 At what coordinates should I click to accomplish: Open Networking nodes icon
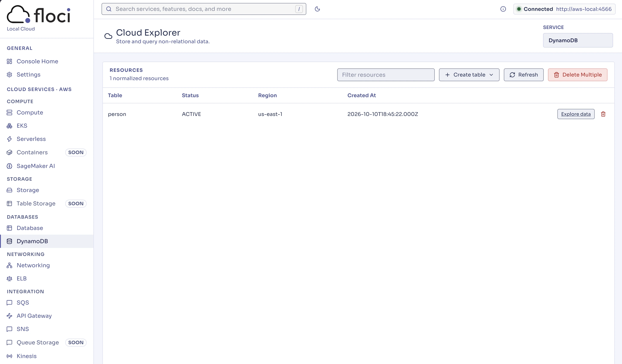pos(9,265)
